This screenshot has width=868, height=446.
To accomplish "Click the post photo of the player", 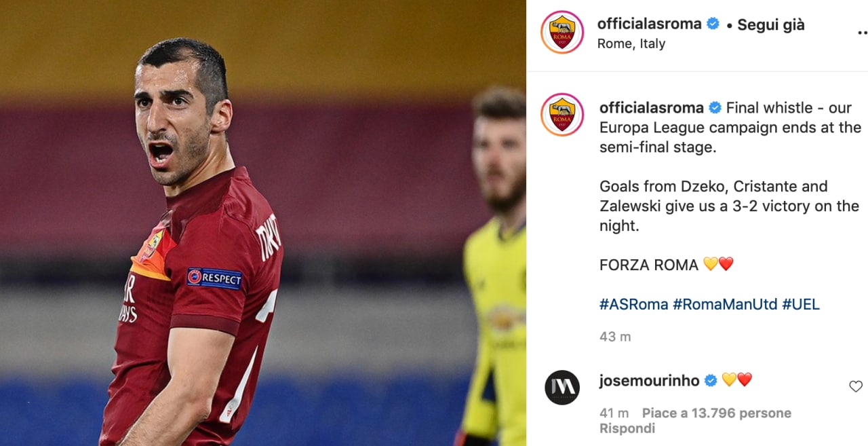I will coord(263,223).
